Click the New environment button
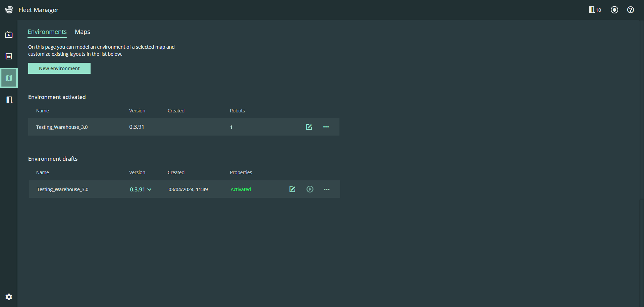 [x=59, y=68]
